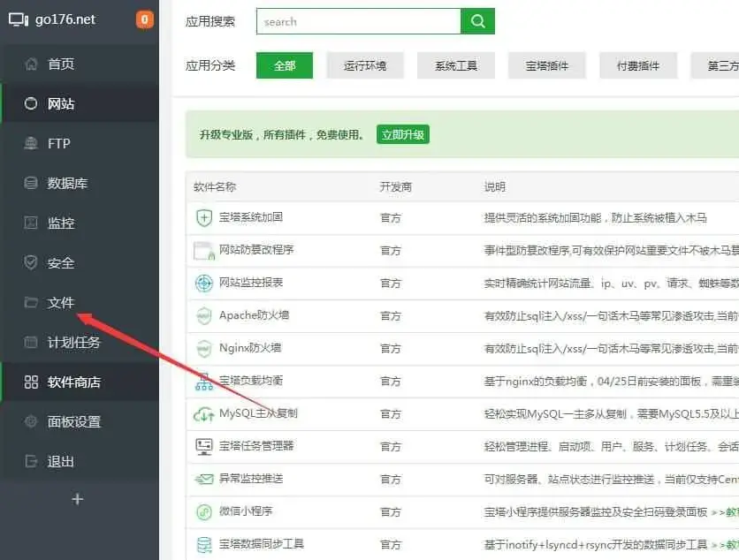
Task: Click the monitor icon beside go176.net
Action: [x=19, y=19]
